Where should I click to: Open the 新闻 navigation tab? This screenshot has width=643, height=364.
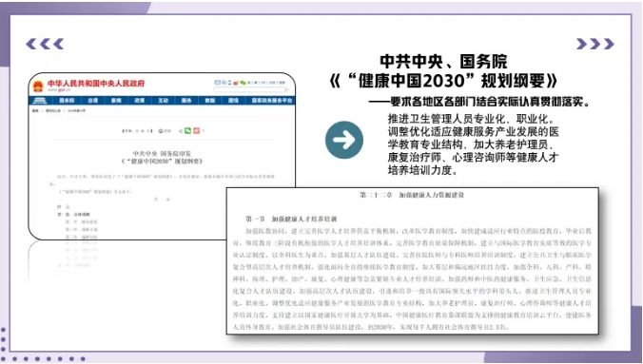[x=116, y=101]
